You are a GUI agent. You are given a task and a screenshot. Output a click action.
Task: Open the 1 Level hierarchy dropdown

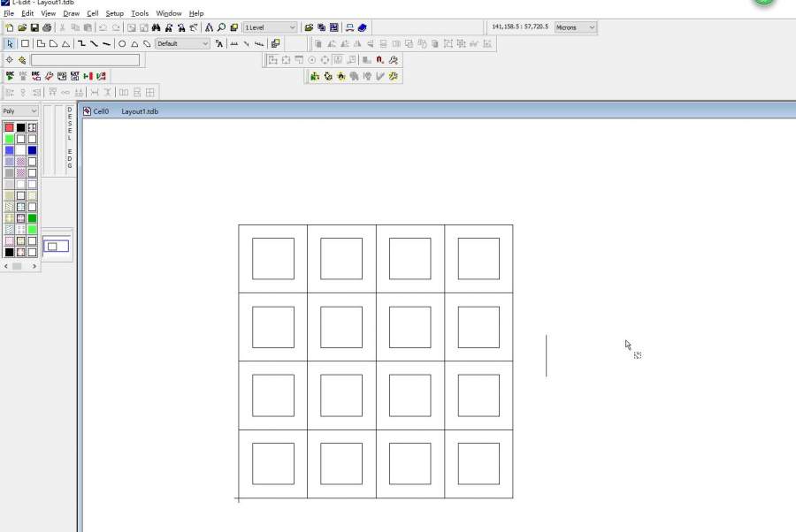pyautogui.click(x=270, y=27)
